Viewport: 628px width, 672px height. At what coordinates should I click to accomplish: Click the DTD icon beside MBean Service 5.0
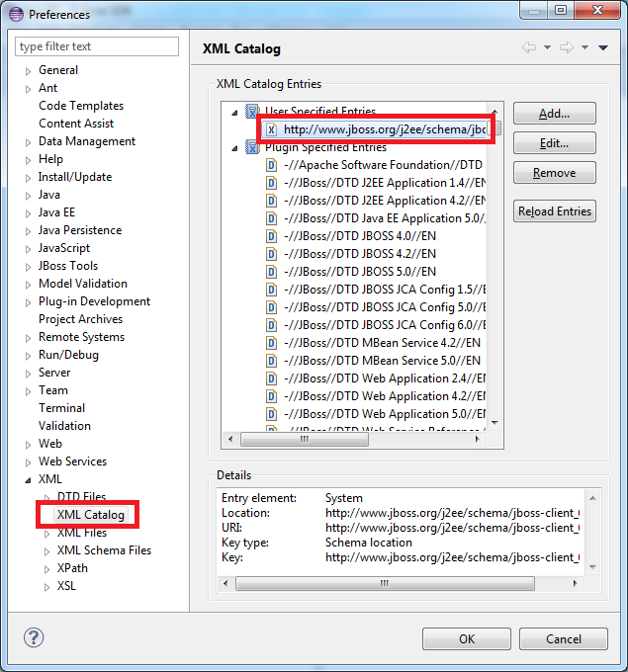click(x=271, y=361)
